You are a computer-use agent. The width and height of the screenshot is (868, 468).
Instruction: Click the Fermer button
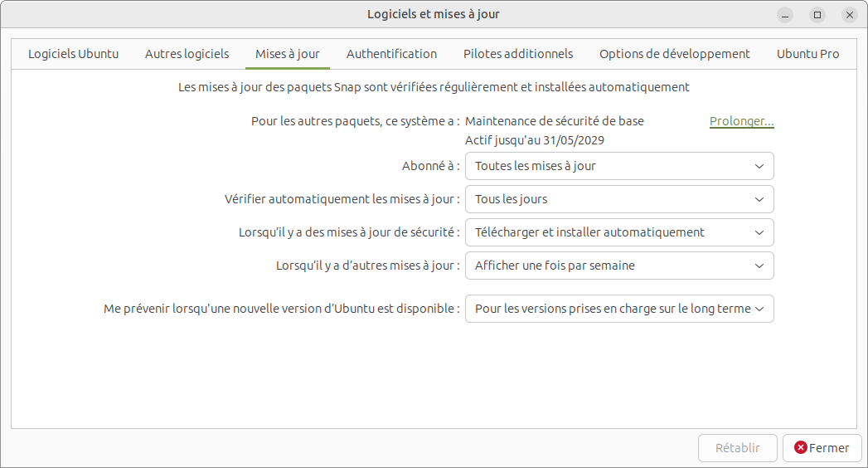(x=821, y=448)
